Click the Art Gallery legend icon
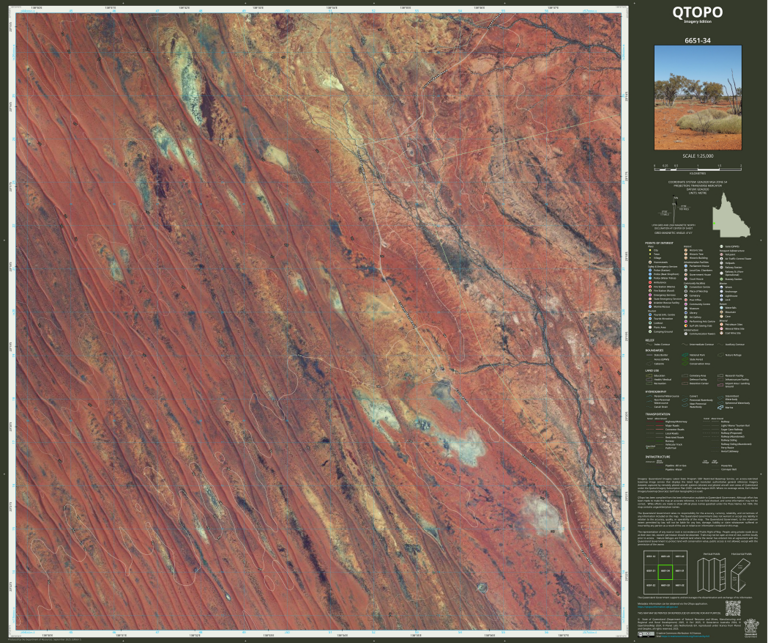The width and height of the screenshot is (768, 643). click(x=686, y=317)
